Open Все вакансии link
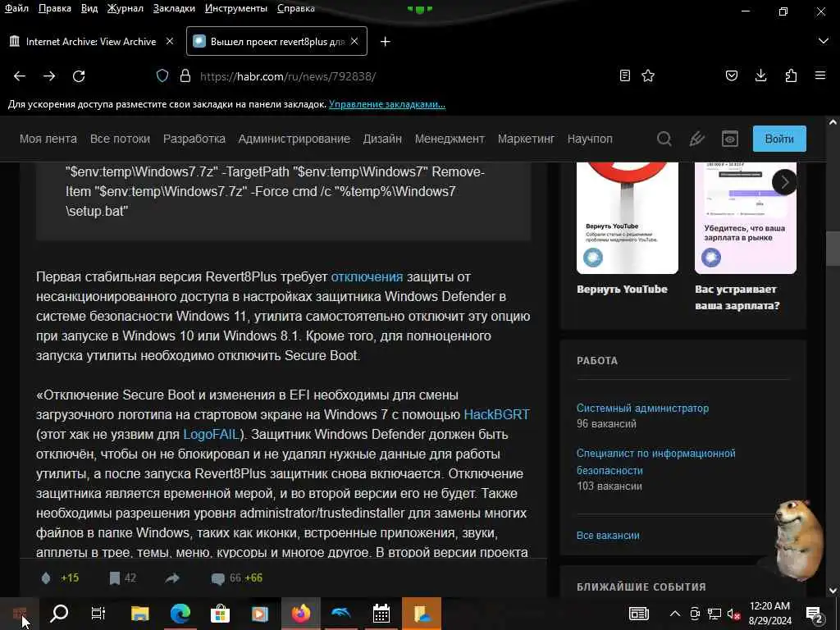The width and height of the screenshot is (840, 630). 608,535
